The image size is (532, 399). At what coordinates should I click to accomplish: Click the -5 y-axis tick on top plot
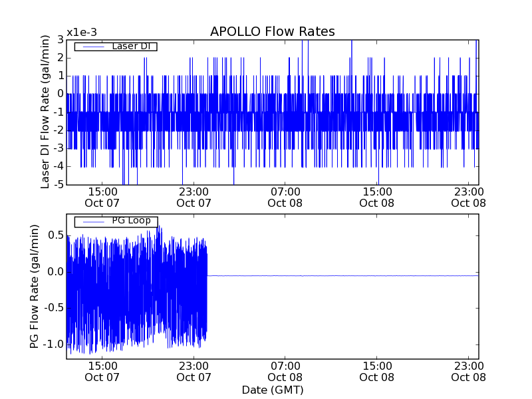point(59,184)
